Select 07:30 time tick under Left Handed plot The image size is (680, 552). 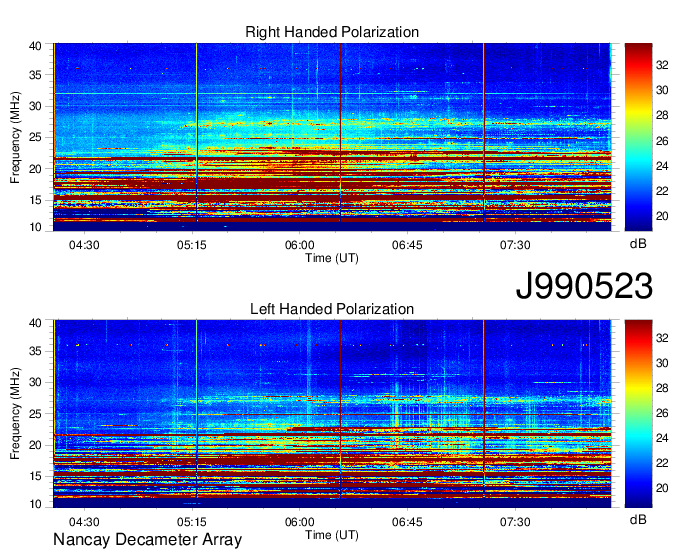click(x=515, y=522)
